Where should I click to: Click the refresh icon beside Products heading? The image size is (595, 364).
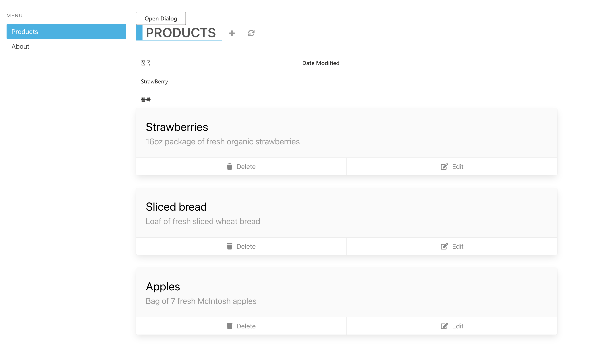(x=251, y=33)
